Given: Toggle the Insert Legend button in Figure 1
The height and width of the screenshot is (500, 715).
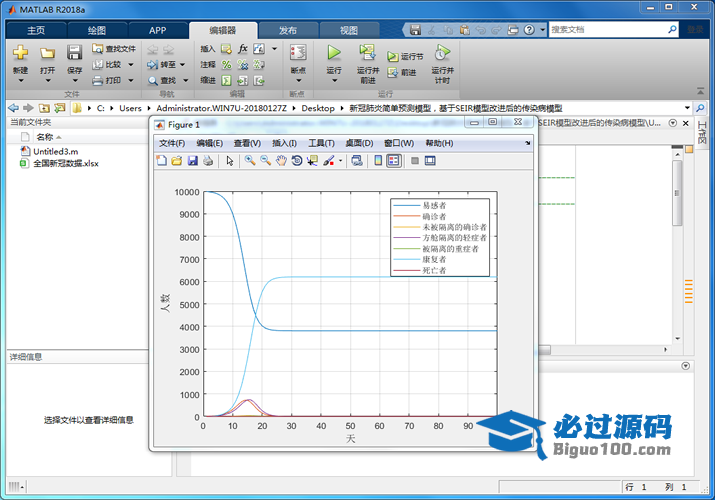Looking at the screenshot, I should pos(394,160).
